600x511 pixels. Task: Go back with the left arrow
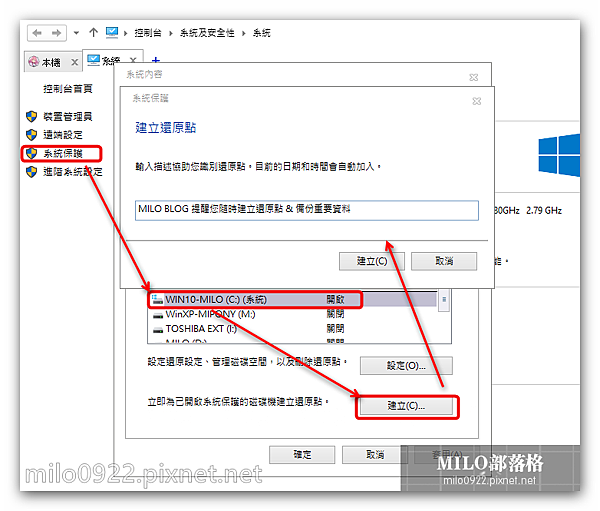click(37, 33)
